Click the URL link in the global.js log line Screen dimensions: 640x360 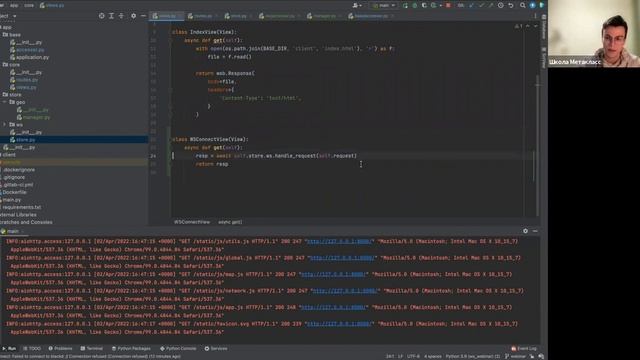click(342, 258)
